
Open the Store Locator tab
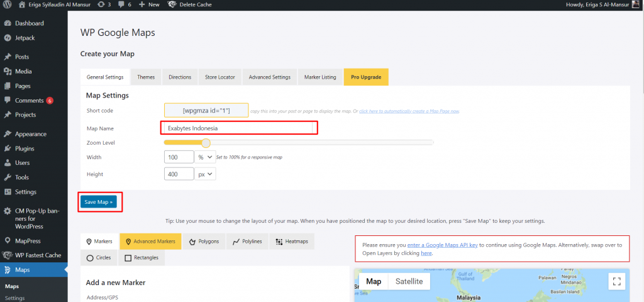click(x=220, y=77)
